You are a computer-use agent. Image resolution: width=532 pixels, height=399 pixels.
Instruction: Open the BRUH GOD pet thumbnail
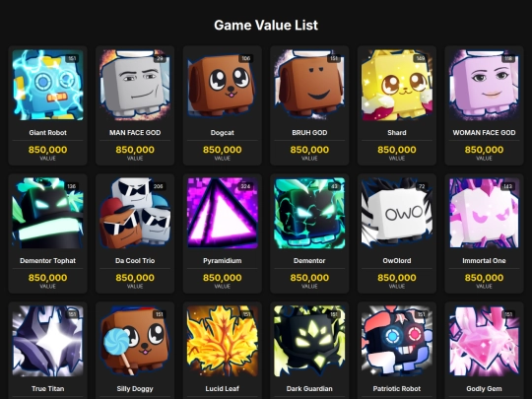click(309, 85)
